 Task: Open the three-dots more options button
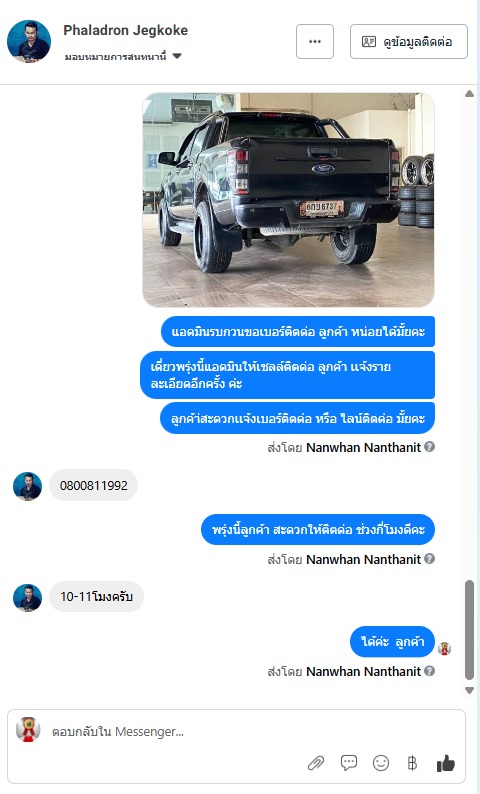pyautogui.click(x=315, y=42)
